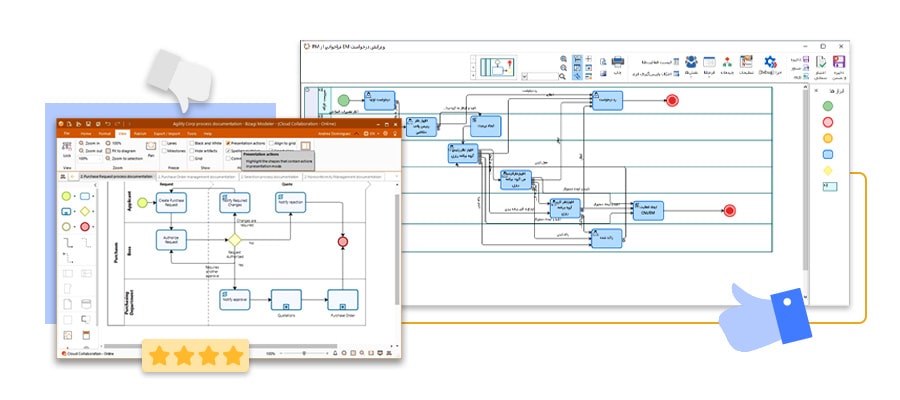Click the printer icon in Persian toolbar
This screenshot has width=900, height=400.
pyautogui.click(x=618, y=62)
